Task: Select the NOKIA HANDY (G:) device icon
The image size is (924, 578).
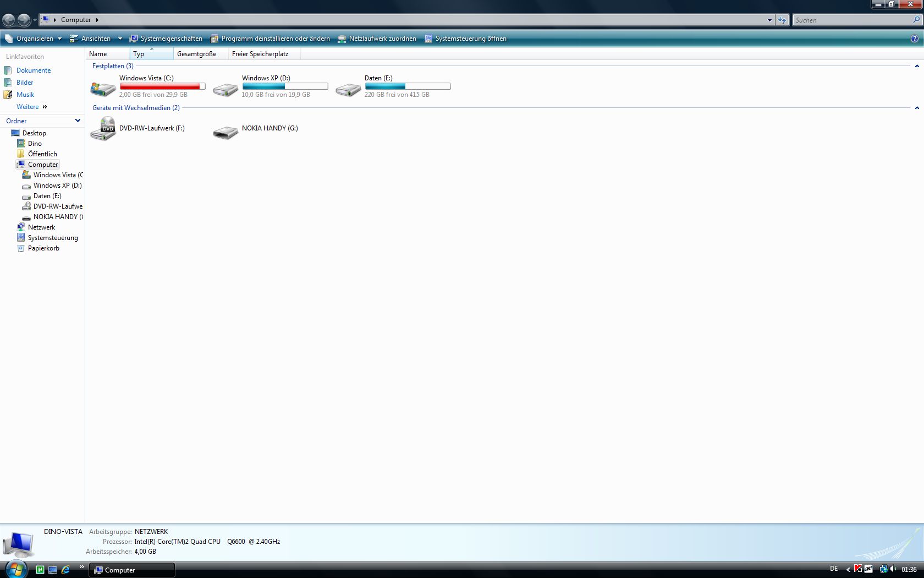Action: pos(226,133)
